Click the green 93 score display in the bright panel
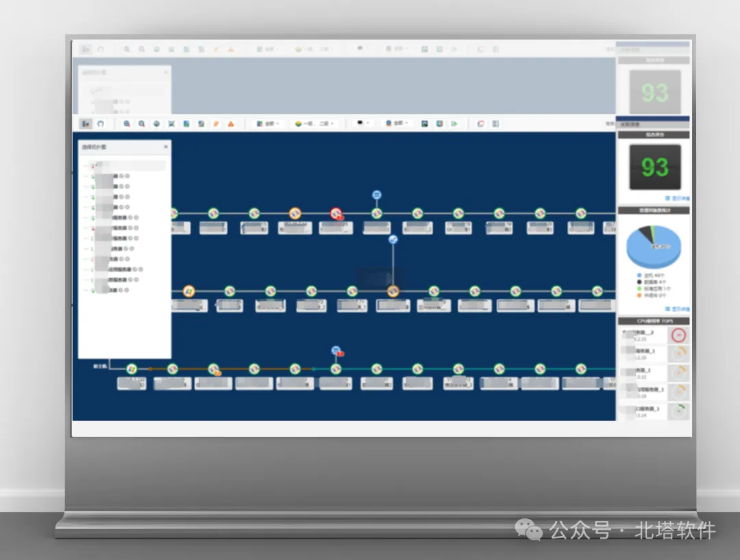740x560 pixels. coord(655,167)
